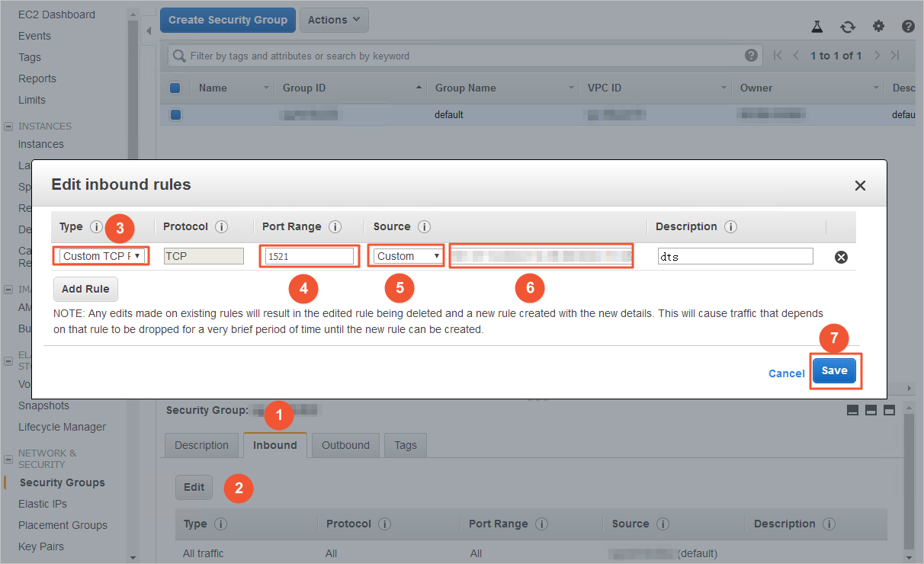The height and width of the screenshot is (564, 924).
Task: Delete the dts rule with X icon
Action: pyautogui.click(x=842, y=257)
